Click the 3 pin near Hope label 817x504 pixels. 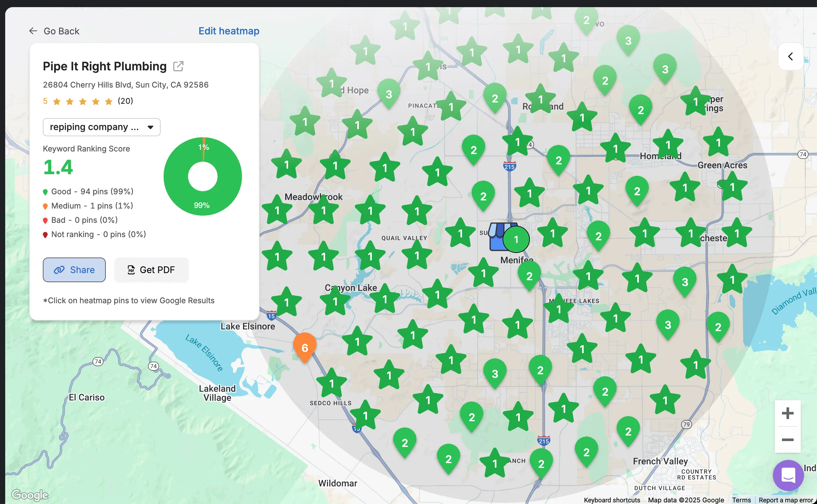[x=388, y=94]
